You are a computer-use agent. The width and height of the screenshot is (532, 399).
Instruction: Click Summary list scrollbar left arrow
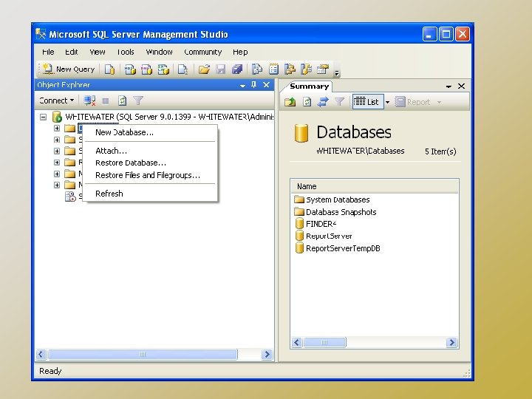click(297, 342)
